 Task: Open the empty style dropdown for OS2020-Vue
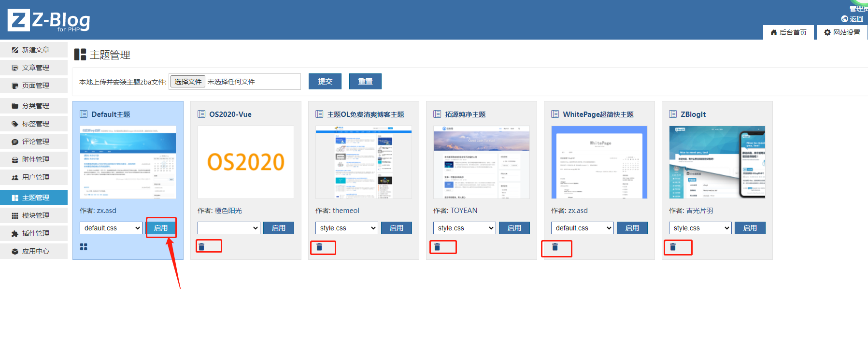click(229, 228)
